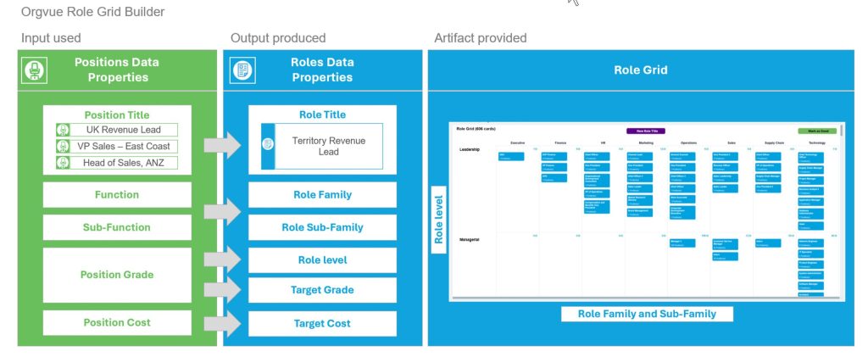Click the Positions Data Properties chair icon
This screenshot has width=868, height=357.
click(34, 70)
